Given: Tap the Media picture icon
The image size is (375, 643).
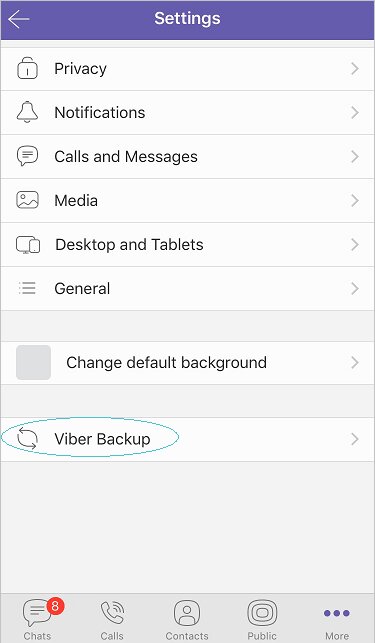Looking at the screenshot, I should pyautogui.click(x=27, y=200).
